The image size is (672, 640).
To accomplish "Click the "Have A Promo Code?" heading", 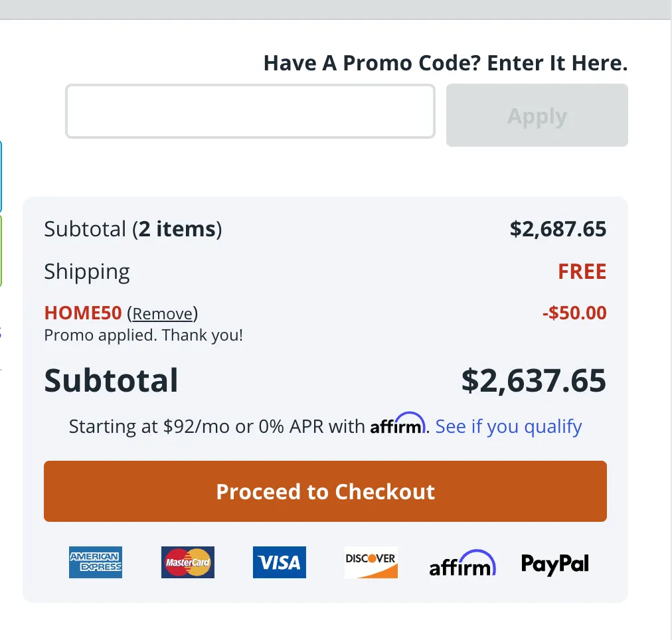I will 445,63.
